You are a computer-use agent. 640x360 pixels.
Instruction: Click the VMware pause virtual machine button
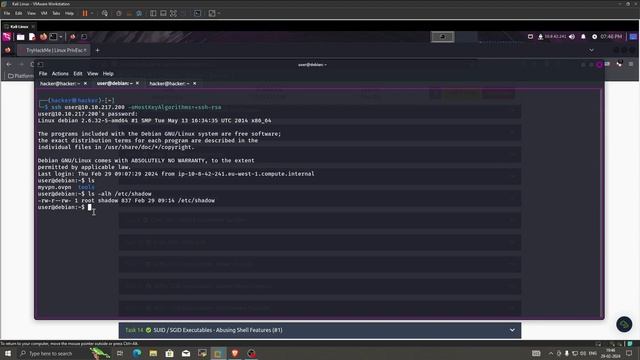point(85,13)
